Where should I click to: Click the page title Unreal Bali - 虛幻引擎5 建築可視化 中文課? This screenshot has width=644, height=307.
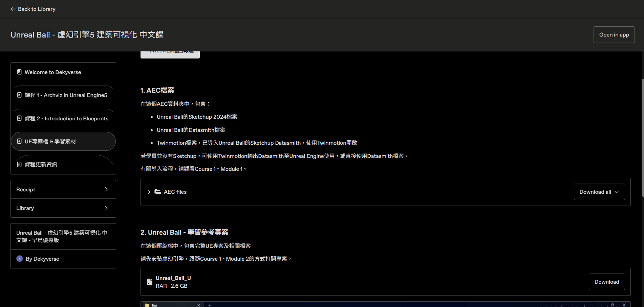pos(87,35)
